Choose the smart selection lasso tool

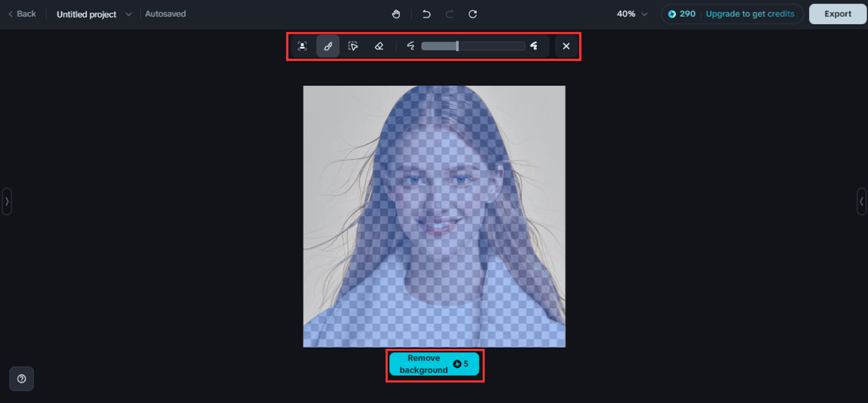pos(353,46)
